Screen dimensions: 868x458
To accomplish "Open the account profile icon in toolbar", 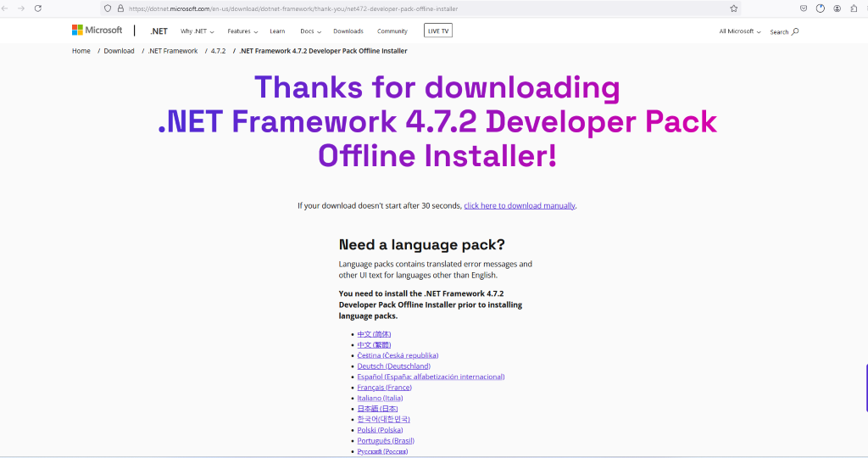I will pyautogui.click(x=837, y=8).
